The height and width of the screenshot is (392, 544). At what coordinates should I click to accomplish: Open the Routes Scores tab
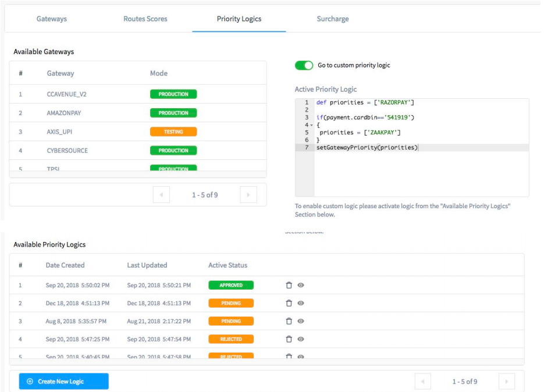click(145, 19)
